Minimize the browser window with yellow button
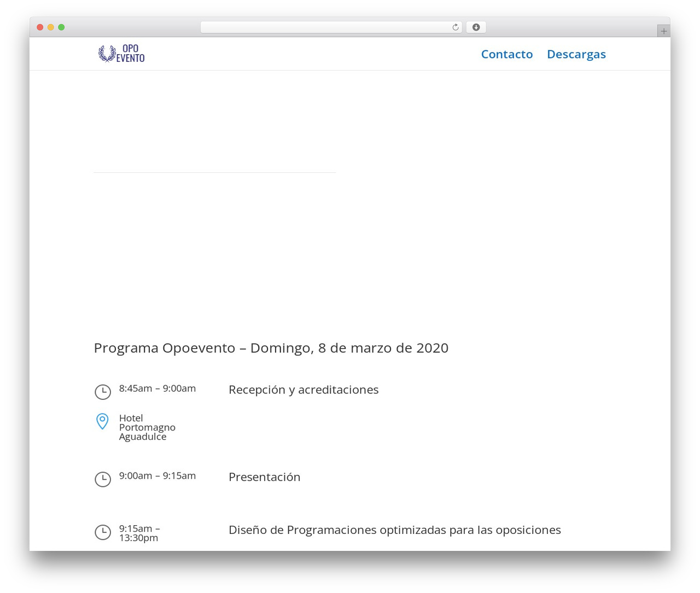Screen dimensions: 700x593 coord(51,27)
